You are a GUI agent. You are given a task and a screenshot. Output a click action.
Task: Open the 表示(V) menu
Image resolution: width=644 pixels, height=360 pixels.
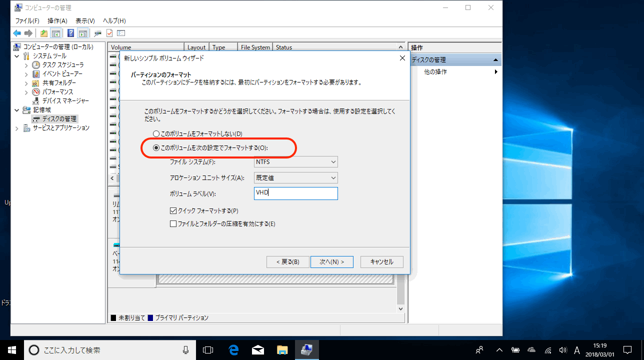(85, 21)
